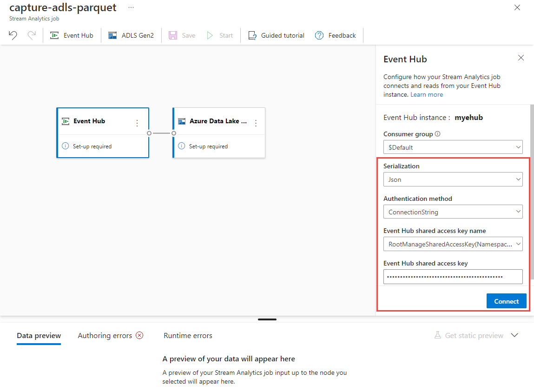Viewport: 534px width, 392px height.
Task: Click the redo arrow icon
Action: 32,35
